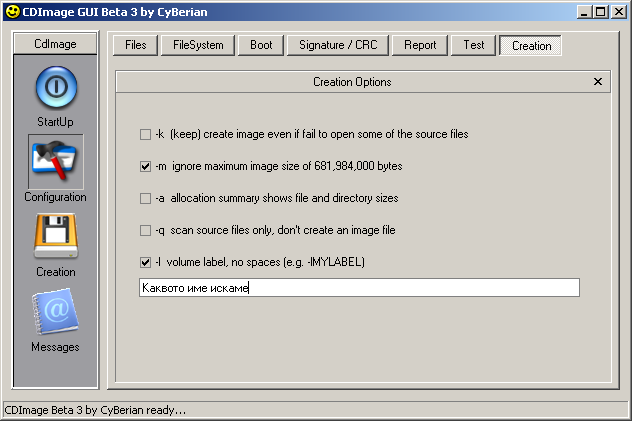Viewport: 632px width, 421px height.
Task: Click into the volume label text field
Action: (x=359, y=288)
